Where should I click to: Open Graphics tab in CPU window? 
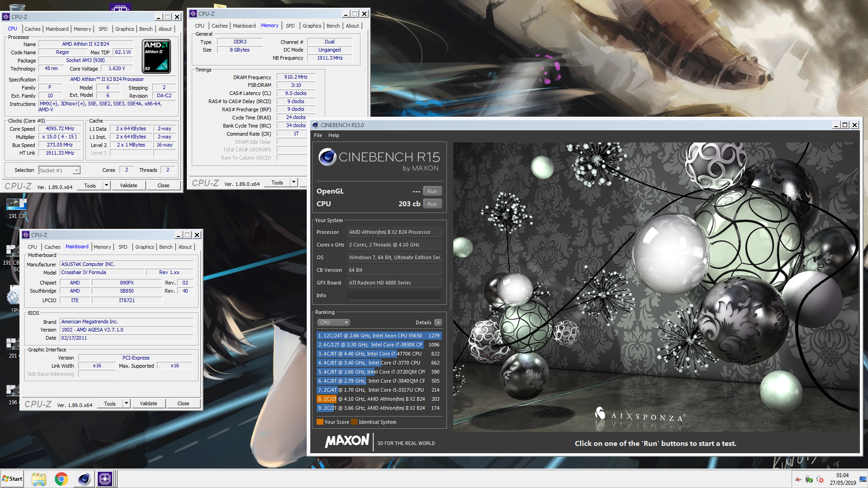(x=124, y=29)
